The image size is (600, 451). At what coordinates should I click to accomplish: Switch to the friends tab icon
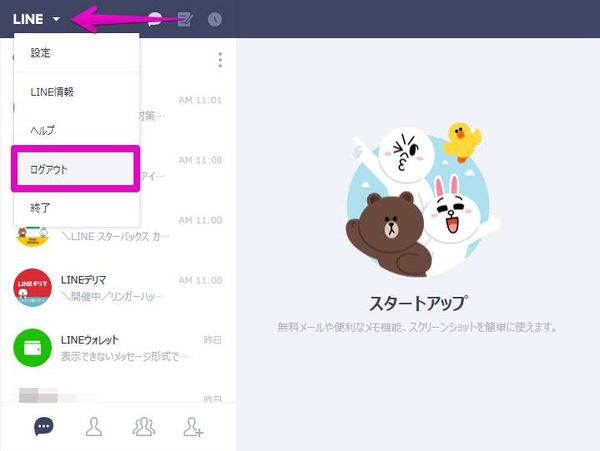(x=94, y=427)
